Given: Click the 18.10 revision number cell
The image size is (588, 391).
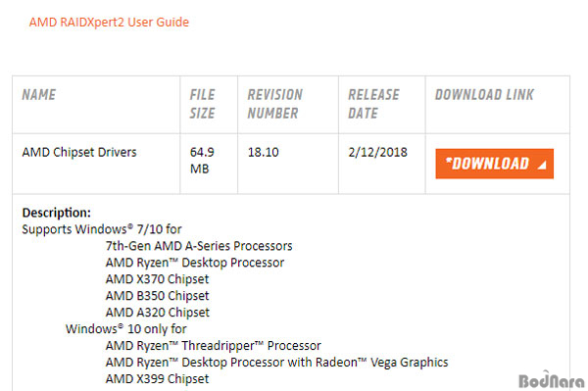Looking at the screenshot, I should (264, 152).
